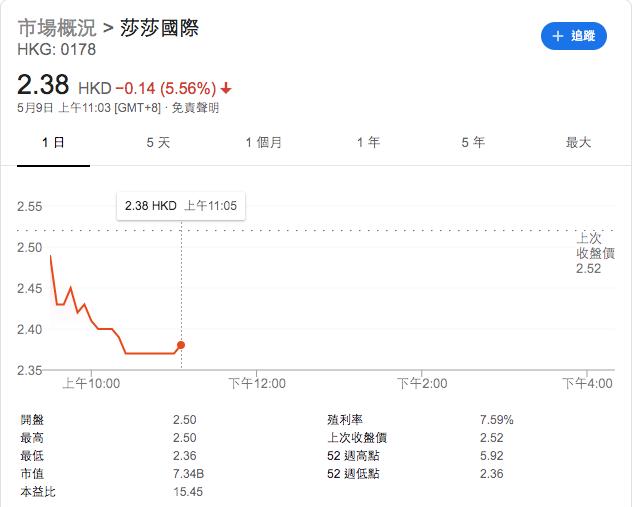Show the 1 年 chart range
Screen dimensions: 635x507
[x=368, y=143]
